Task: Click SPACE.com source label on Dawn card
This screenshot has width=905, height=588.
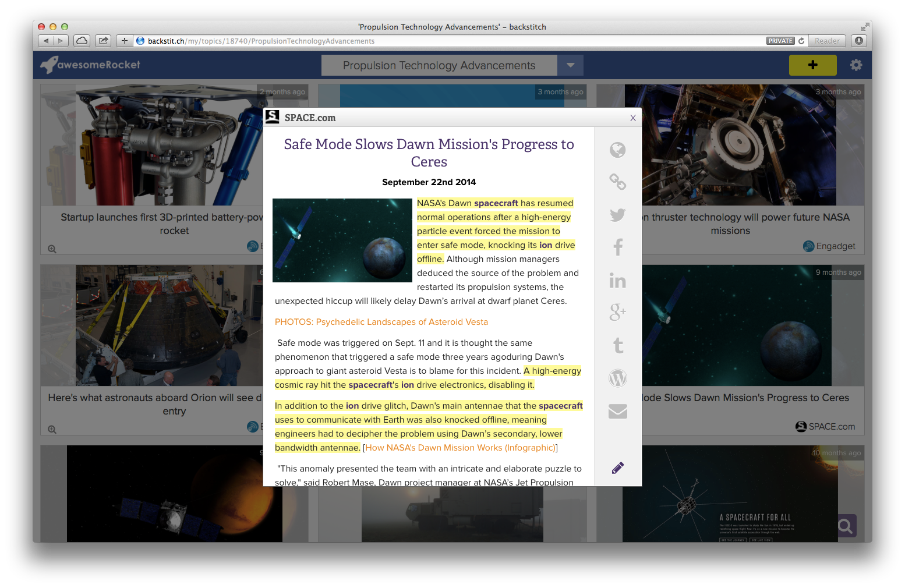Action: (x=825, y=427)
